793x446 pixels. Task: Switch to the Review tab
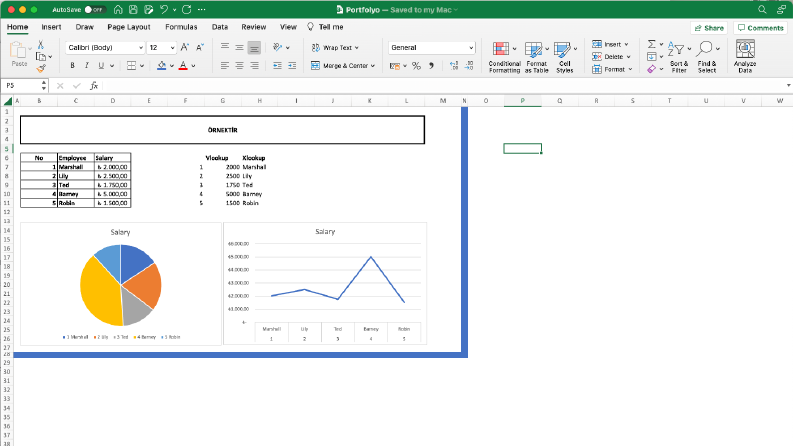pyautogui.click(x=253, y=27)
